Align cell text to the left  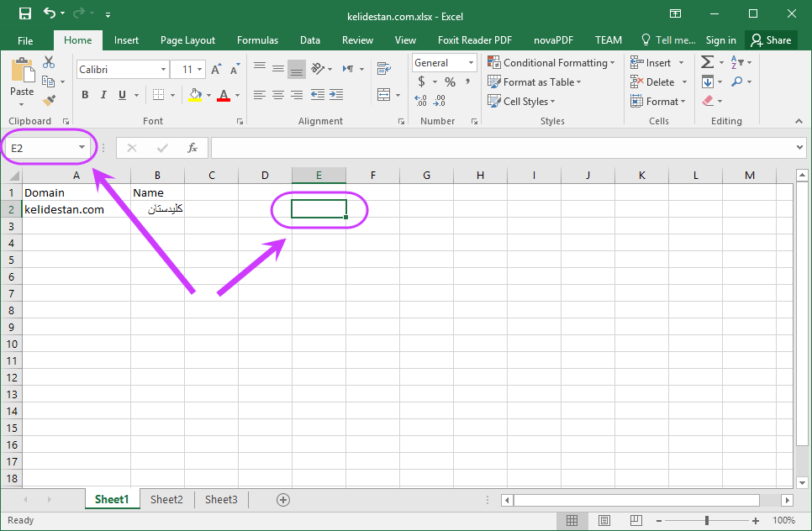260,95
